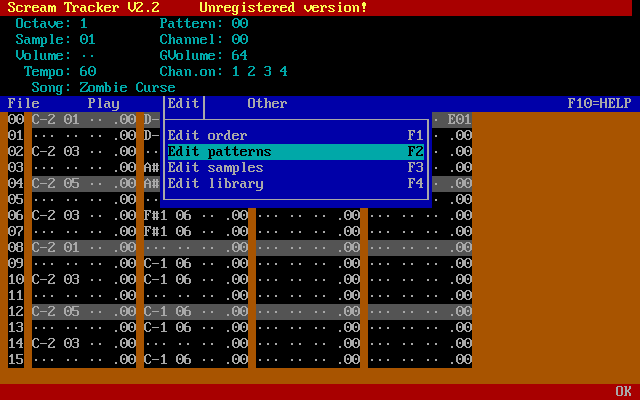640x400 pixels.
Task: Click the empty Volume value dots
Action: click(87, 56)
